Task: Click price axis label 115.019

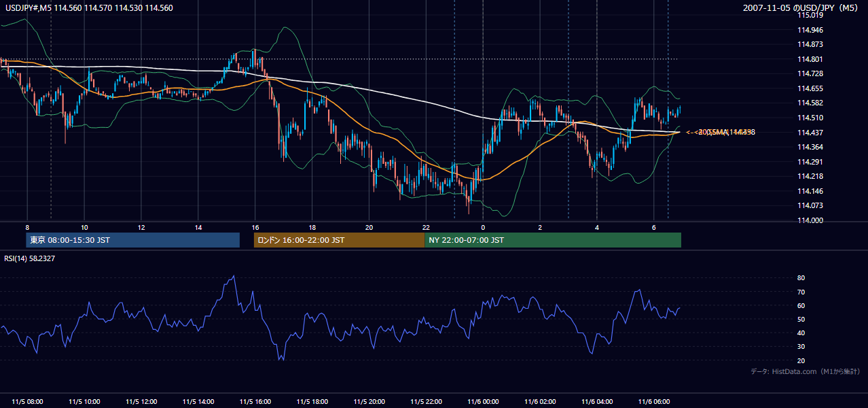Action: click(x=810, y=15)
